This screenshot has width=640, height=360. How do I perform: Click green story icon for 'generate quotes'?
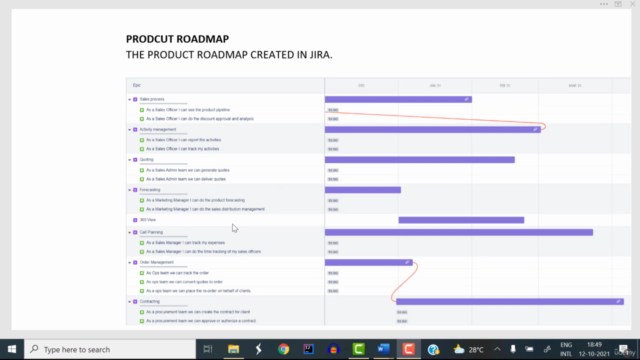(x=142, y=170)
